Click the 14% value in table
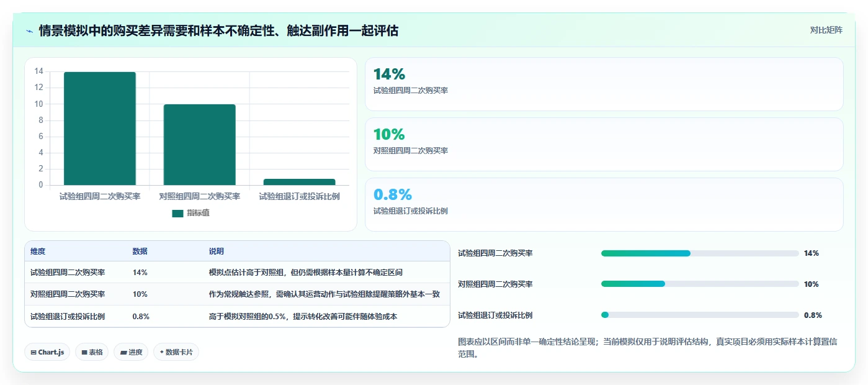This screenshot has width=868, height=385. [140, 273]
